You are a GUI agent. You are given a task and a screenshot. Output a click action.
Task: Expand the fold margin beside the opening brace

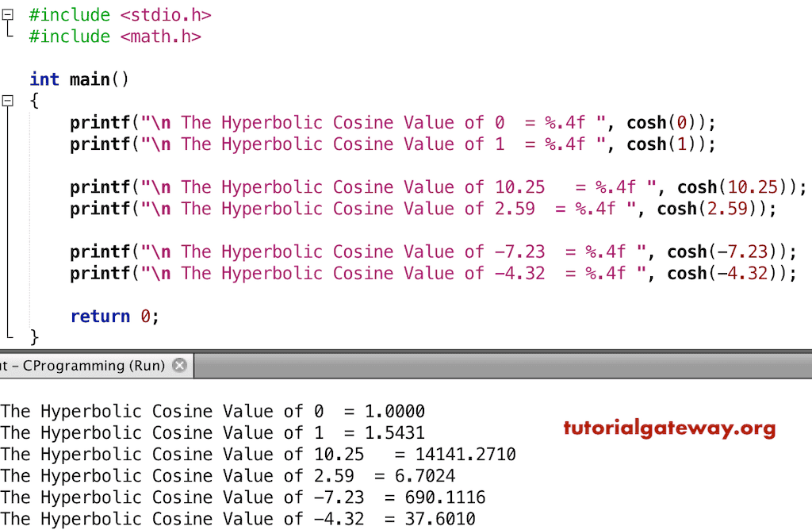tap(7, 101)
